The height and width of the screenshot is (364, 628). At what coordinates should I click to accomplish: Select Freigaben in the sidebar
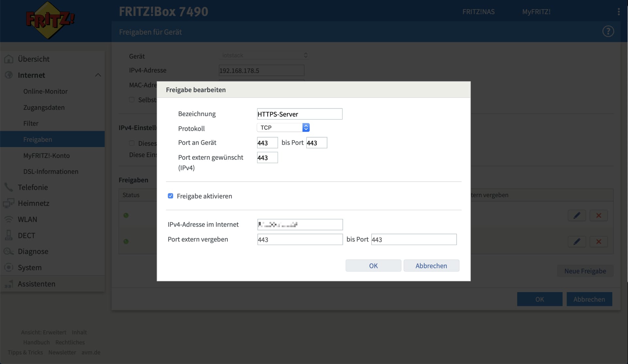point(52,139)
